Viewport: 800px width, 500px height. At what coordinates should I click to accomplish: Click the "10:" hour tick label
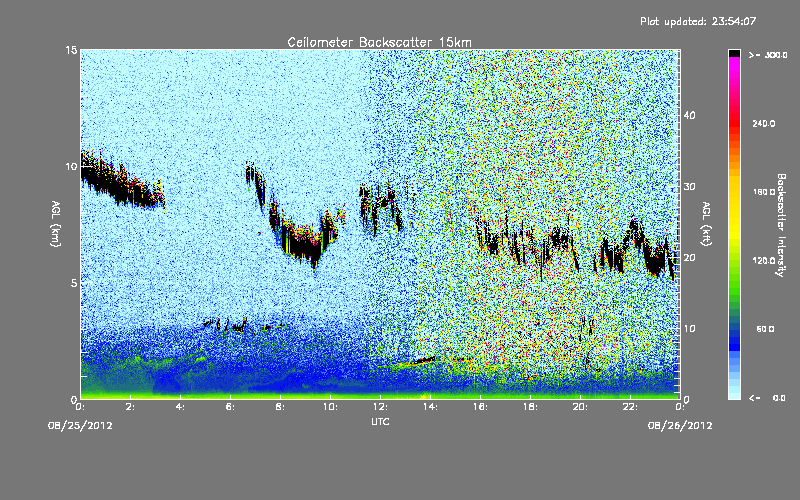[330, 407]
